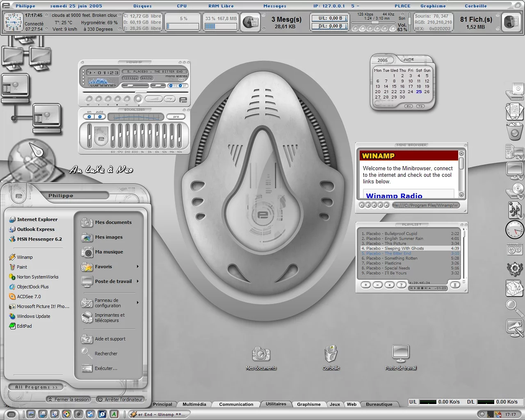This screenshot has width=525, height=420.
Task: Switch to the Multimédia tab
Action: [194, 404]
